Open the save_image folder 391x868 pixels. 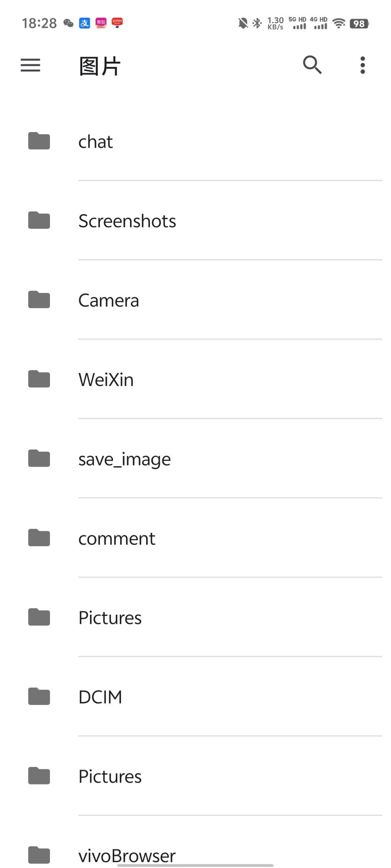pyautogui.click(x=125, y=459)
